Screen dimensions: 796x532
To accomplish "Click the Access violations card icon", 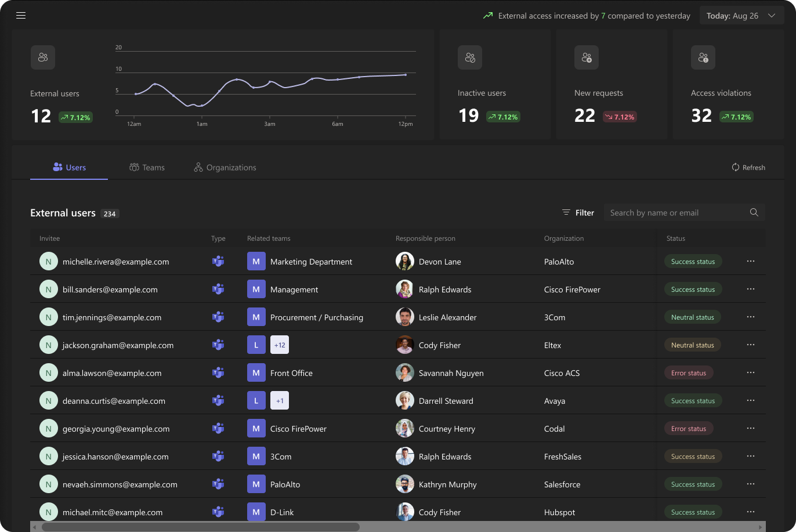I will pyautogui.click(x=703, y=57).
